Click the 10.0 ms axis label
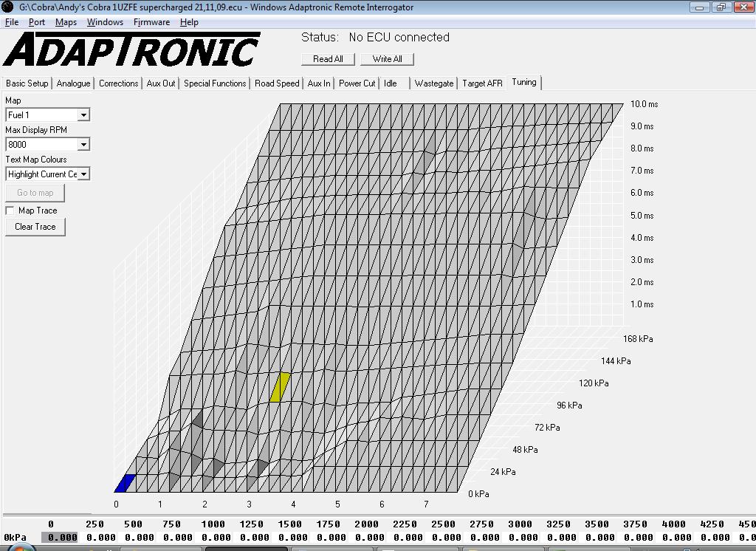Screen dimensions: 756x551 [x=644, y=104]
